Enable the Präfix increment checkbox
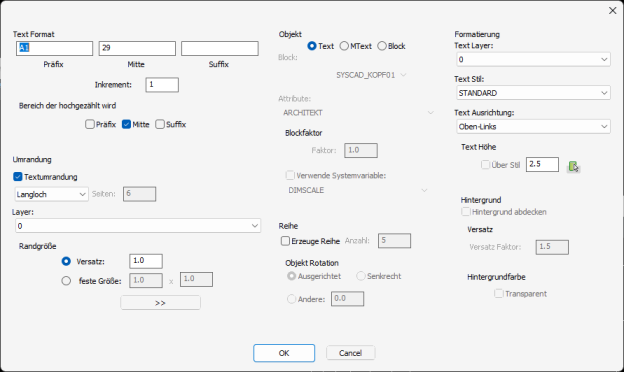This screenshot has height=372, width=624. click(x=90, y=125)
